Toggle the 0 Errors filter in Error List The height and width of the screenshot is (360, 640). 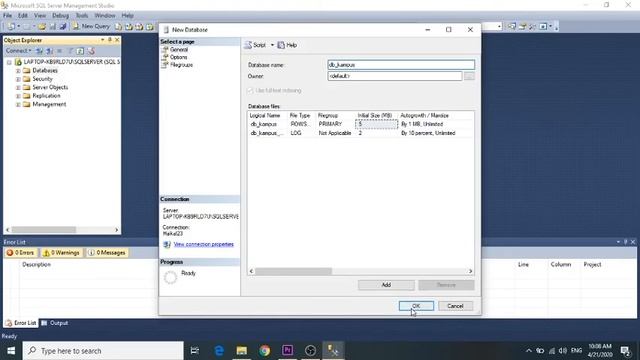tap(20, 253)
